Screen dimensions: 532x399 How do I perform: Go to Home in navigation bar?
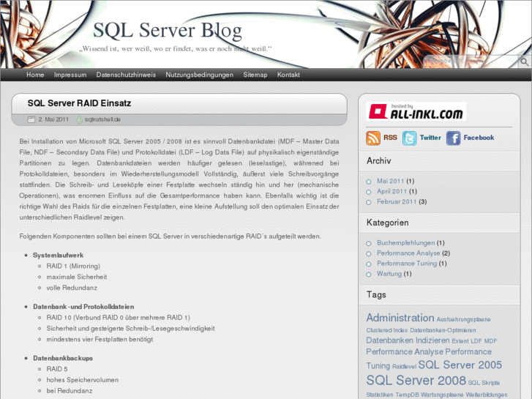[35, 75]
